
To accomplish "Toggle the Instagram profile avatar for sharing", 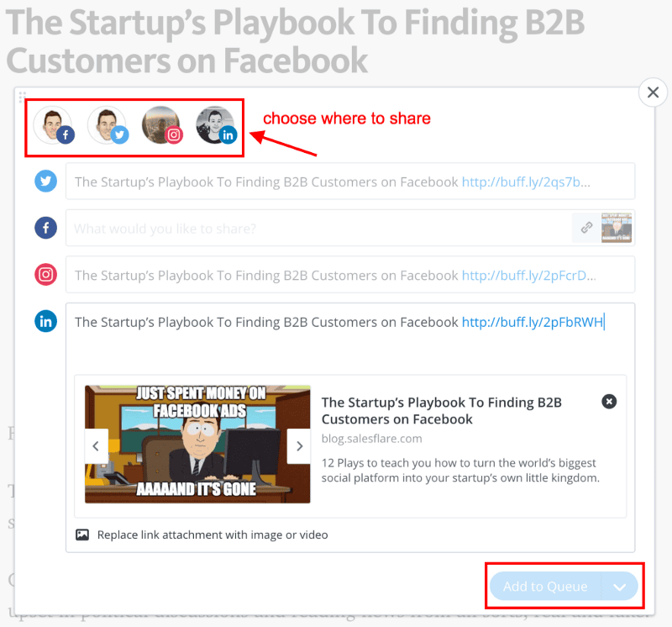I will (x=162, y=125).
